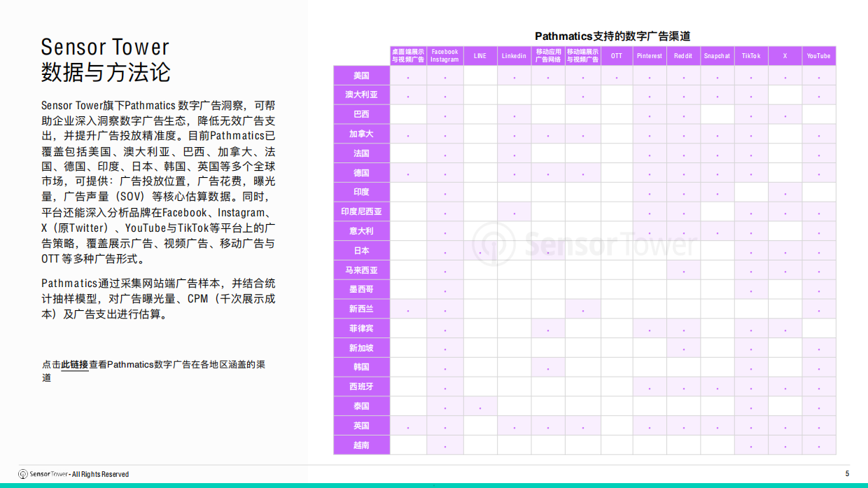Image resolution: width=868 pixels, height=488 pixels.
Task: Select the 墨西哥 row header
Action: (361, 289)
